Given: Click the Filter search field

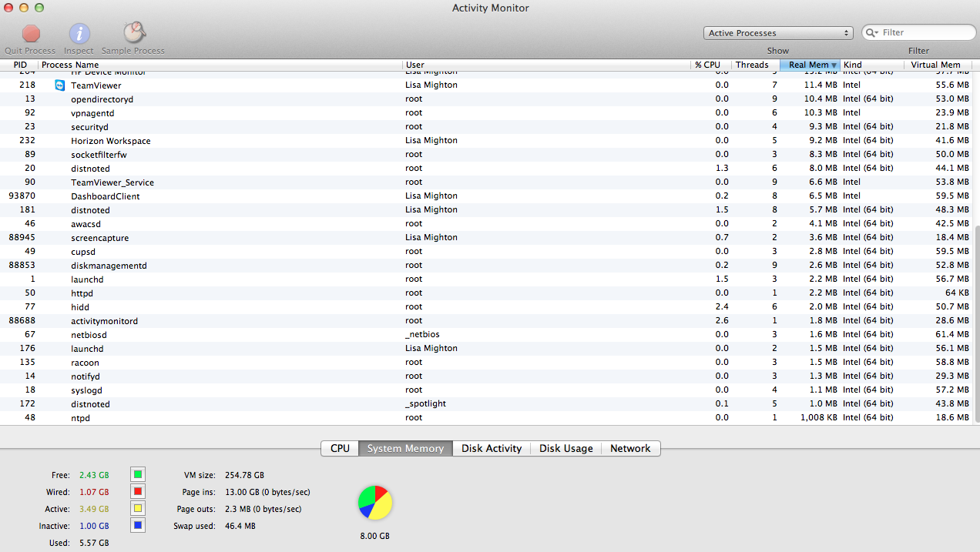Looking at the screenshot, I should (x=918, y=32).
